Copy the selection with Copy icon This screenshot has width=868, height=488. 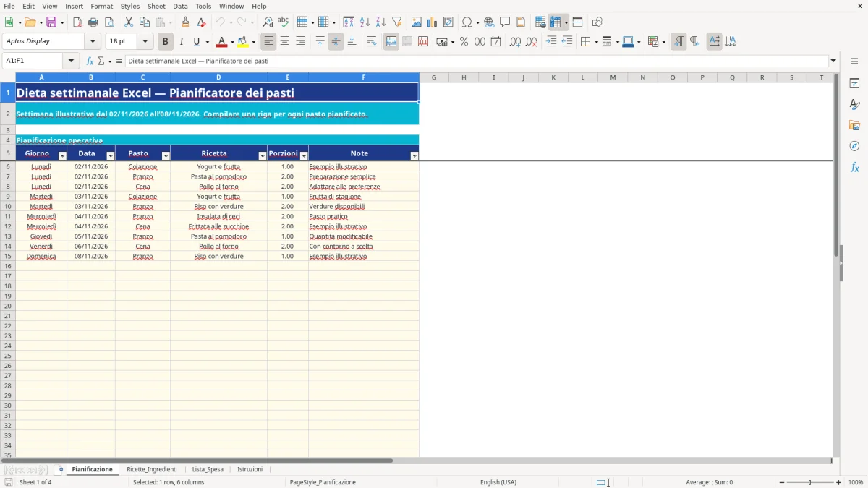(145, 22)
